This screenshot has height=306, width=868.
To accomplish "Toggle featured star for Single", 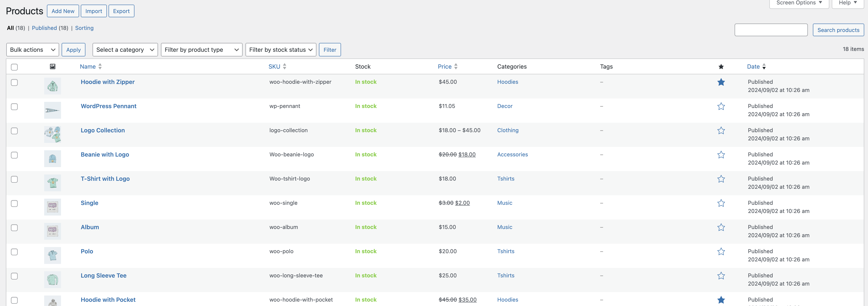I will click(x=721, y=203).
